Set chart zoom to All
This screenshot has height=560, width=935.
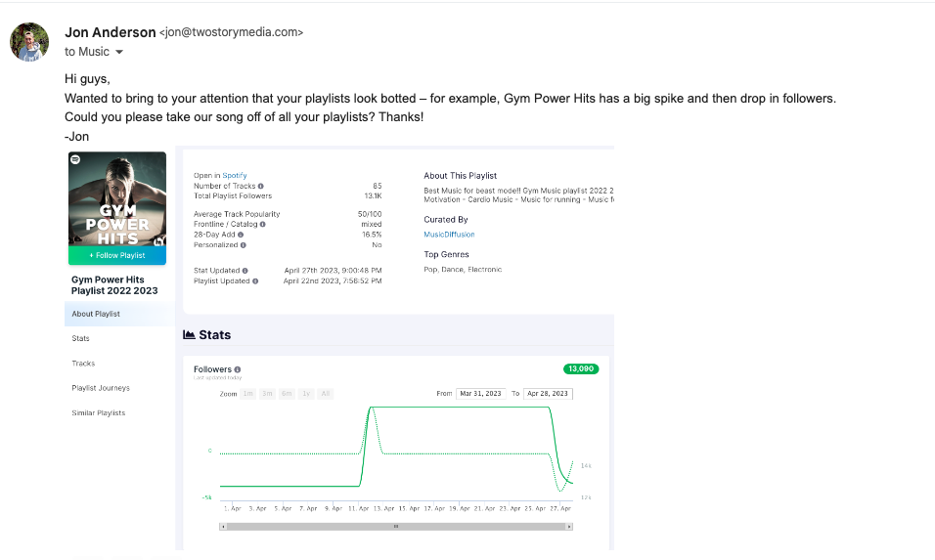(325, 394)
